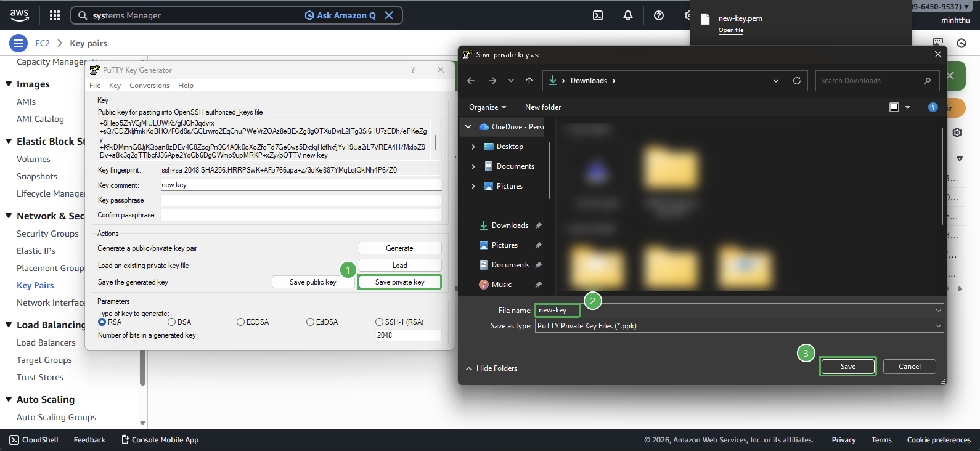
Task: Click the search magnifier in Search Downloads
Action: (x=927, y=81)
